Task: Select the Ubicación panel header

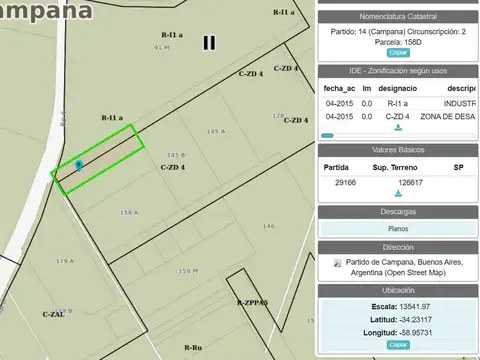Action: click(x=398, y=290)
